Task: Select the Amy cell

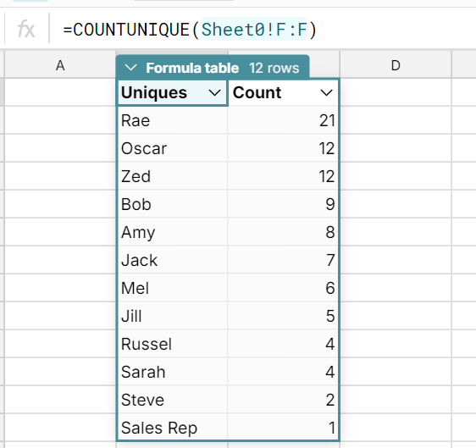Action: pyautogui.click(x=172, y=232)
